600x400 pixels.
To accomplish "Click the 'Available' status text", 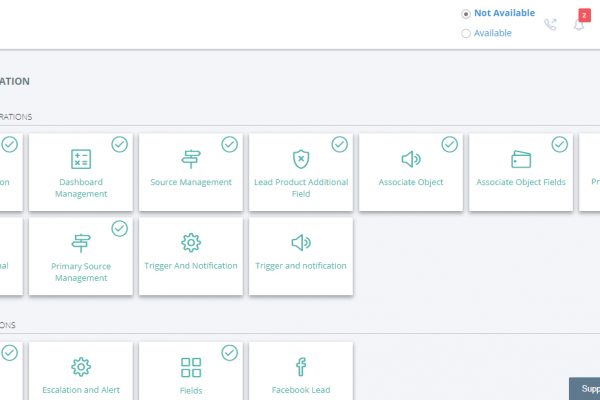I will tap(492, 33).
